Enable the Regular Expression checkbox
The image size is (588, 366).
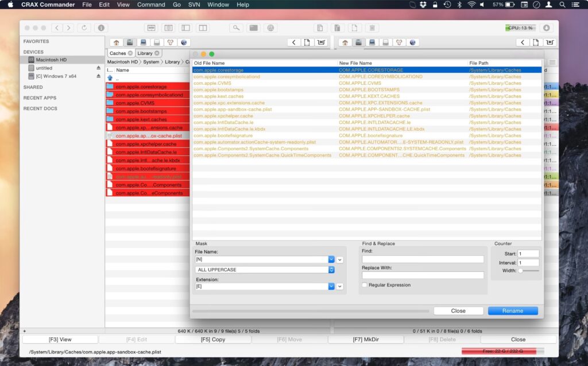tap(365, 285)
